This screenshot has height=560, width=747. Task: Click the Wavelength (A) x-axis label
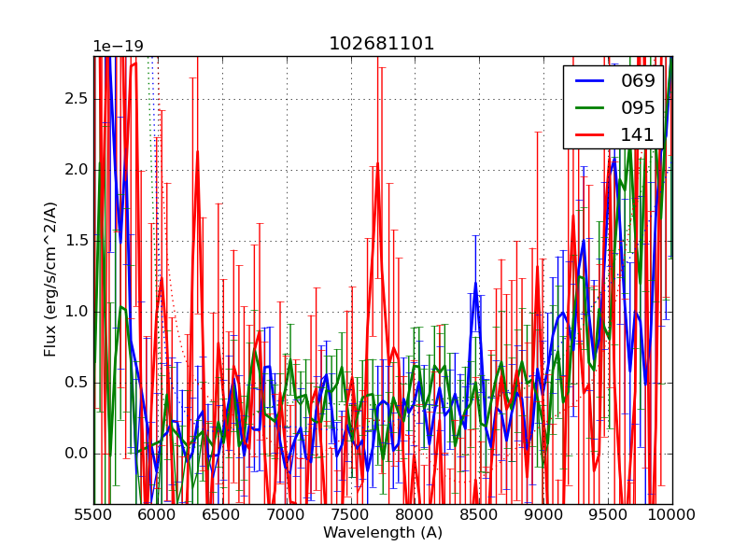pos(383,533)
